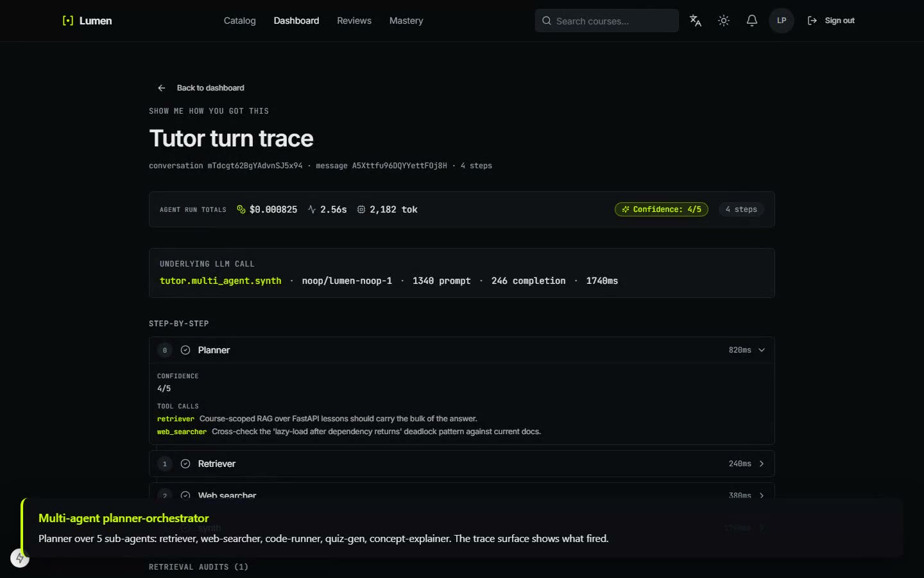
Task: Expand the Retriever step chevron
Action: pyautogui.click(x=762, y=464)
